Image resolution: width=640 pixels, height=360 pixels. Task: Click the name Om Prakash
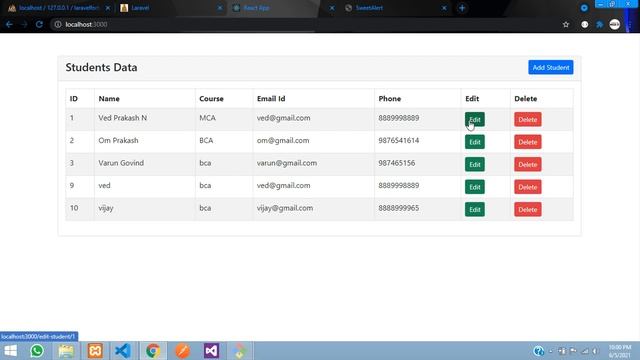point(118,140)
